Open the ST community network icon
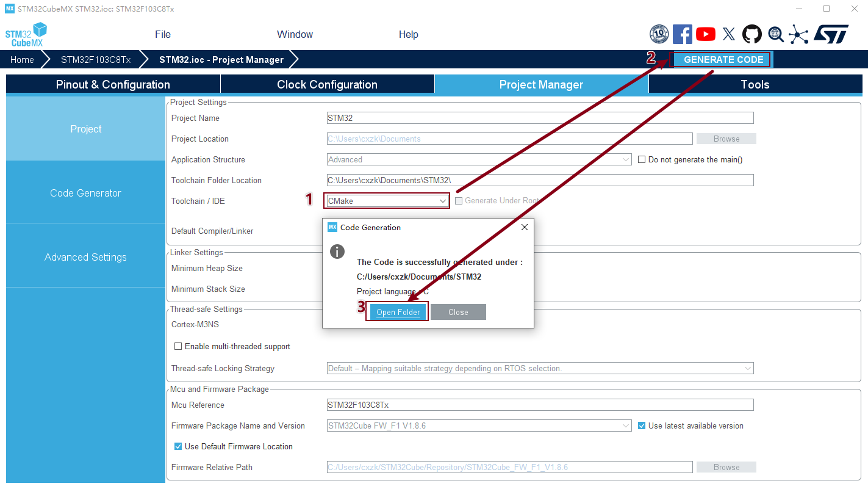This screenshot has height=489, width=868. (798, 34)
